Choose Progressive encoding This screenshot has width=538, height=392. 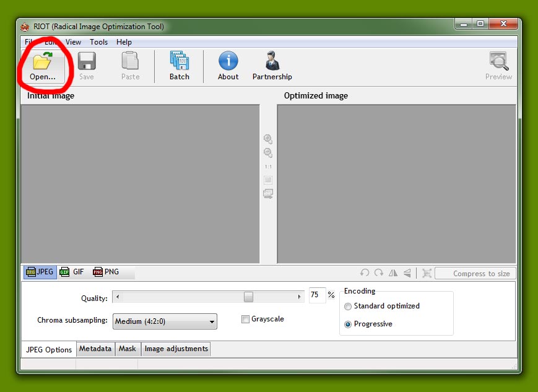coord(348,324)
